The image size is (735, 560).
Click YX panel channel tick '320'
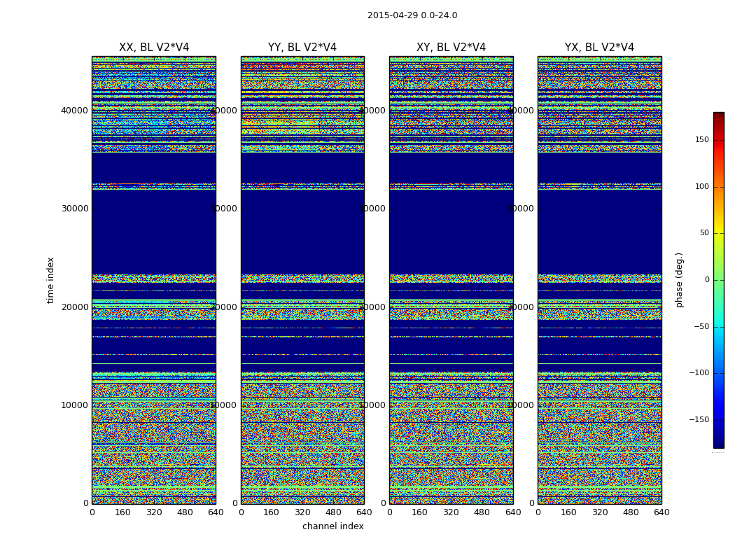[599, 512]
